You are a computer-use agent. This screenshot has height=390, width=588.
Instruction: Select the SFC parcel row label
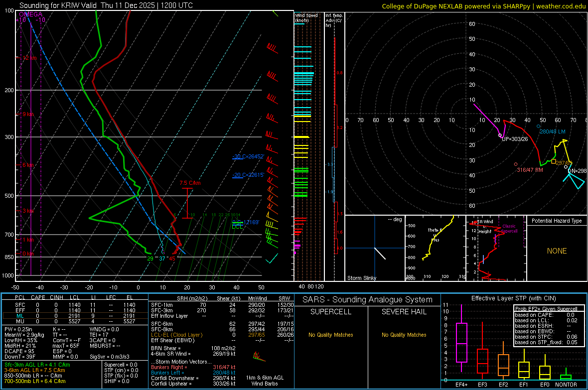tap(20, 305)
